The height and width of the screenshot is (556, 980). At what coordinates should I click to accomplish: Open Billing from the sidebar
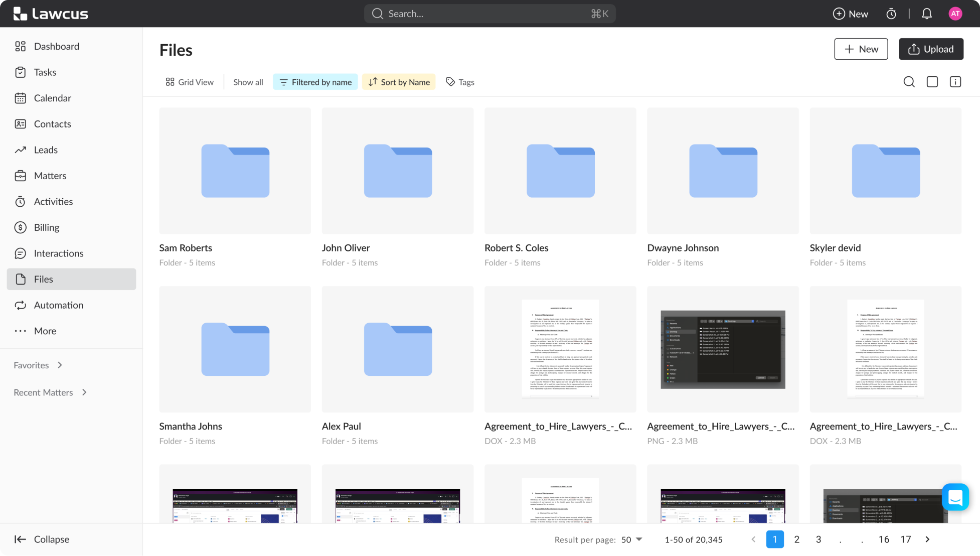point(46,227)
